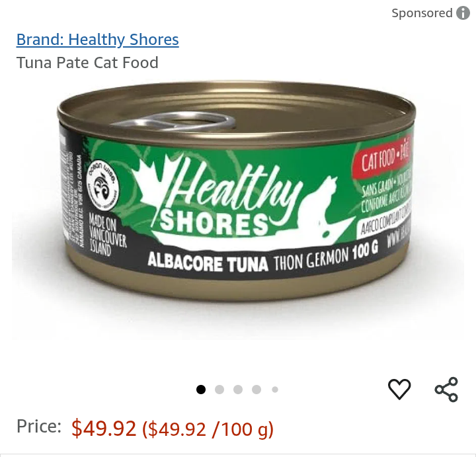Viewport: 476px width, 457px height.
Task: Click the Sponsored label text
Action: click(x=422, y=13)
